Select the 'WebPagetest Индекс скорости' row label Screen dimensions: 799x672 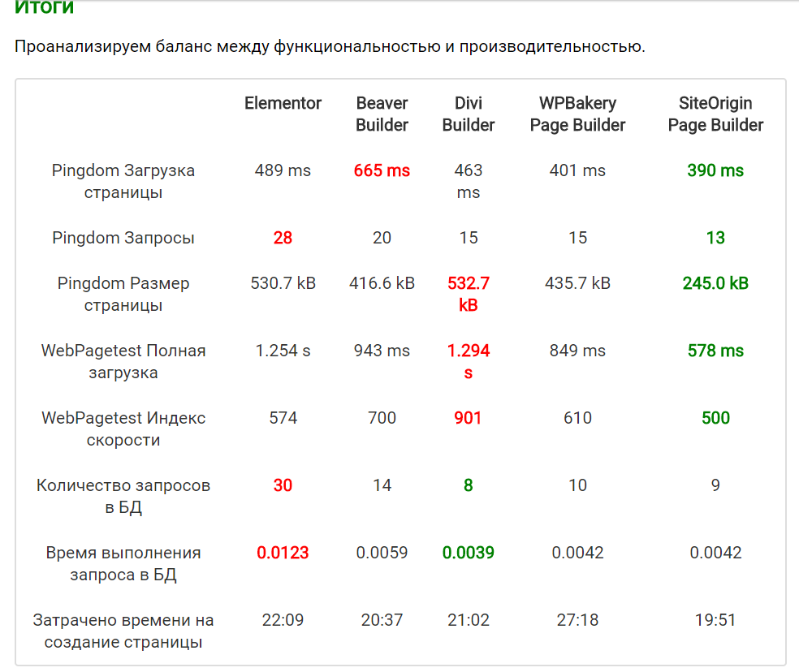[123, 429]
